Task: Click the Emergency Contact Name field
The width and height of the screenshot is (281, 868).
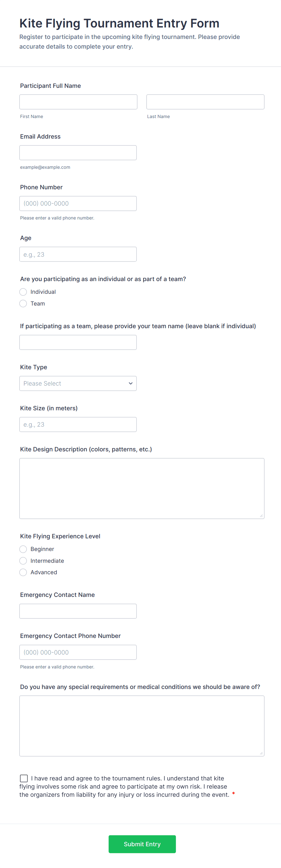Action: (x=78, y=611)
